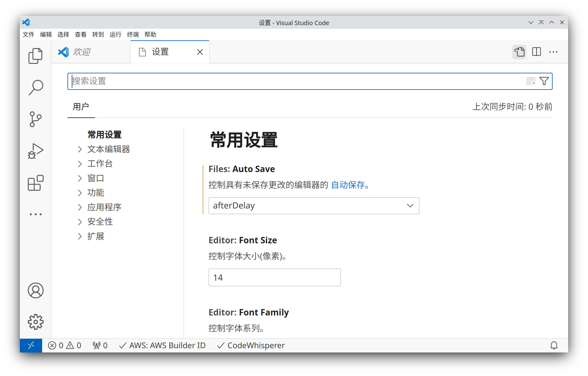Click the remote connection indicator in status bar
The width and height of the screenshot is (588, 376).
31,345
